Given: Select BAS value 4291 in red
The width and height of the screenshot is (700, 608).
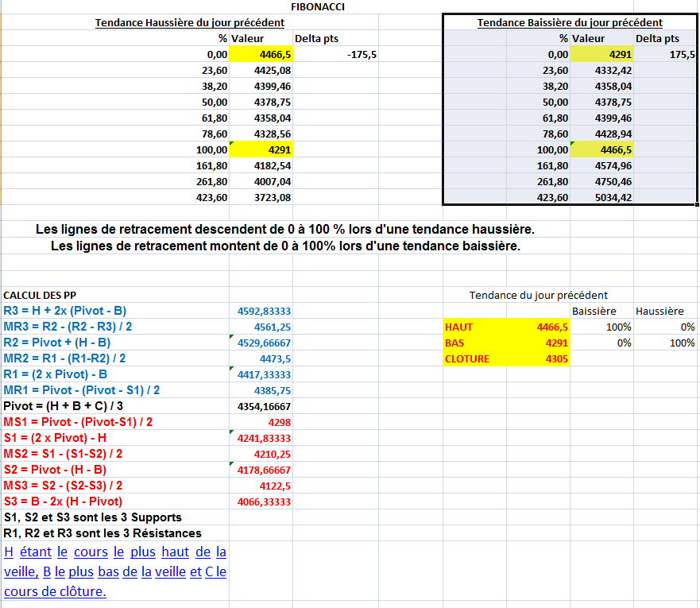Looking at the screenshot, I should (539, 343).
